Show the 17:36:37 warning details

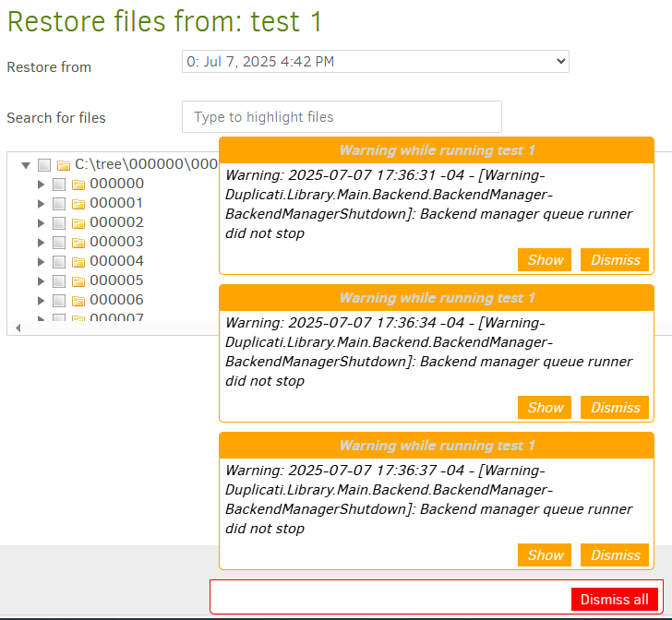[x=545, y=554]
